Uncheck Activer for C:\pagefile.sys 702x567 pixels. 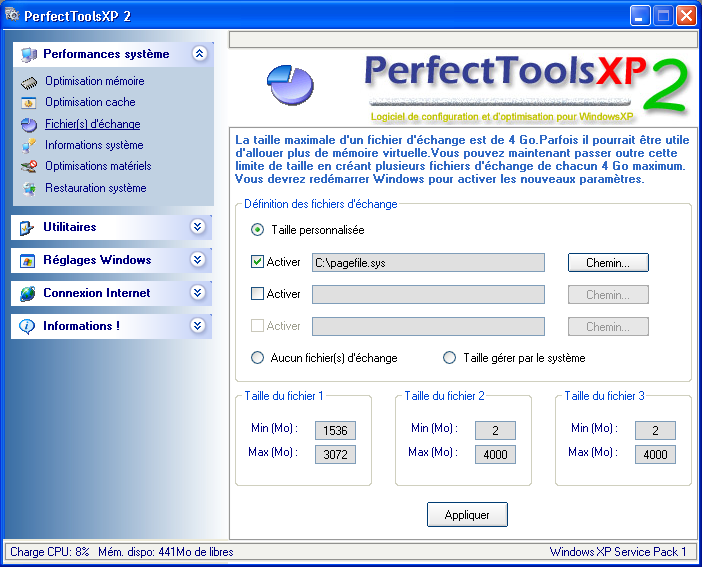(257, 262)
